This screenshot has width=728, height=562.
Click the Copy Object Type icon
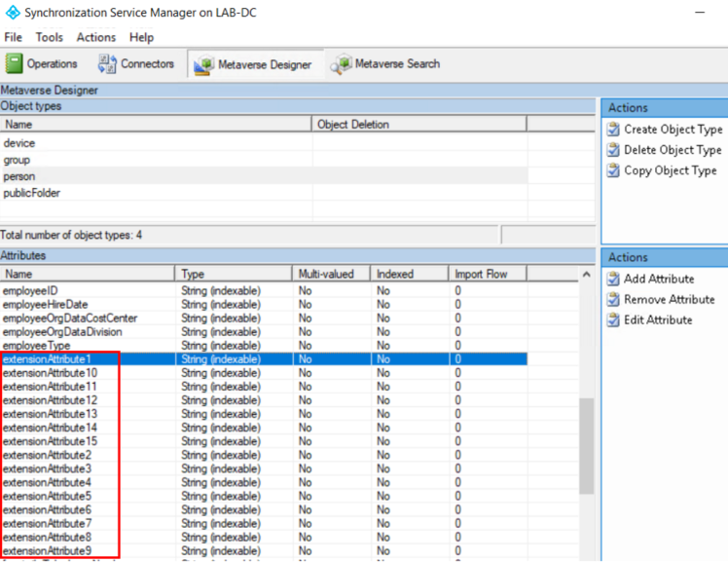(x=613, y=170)
